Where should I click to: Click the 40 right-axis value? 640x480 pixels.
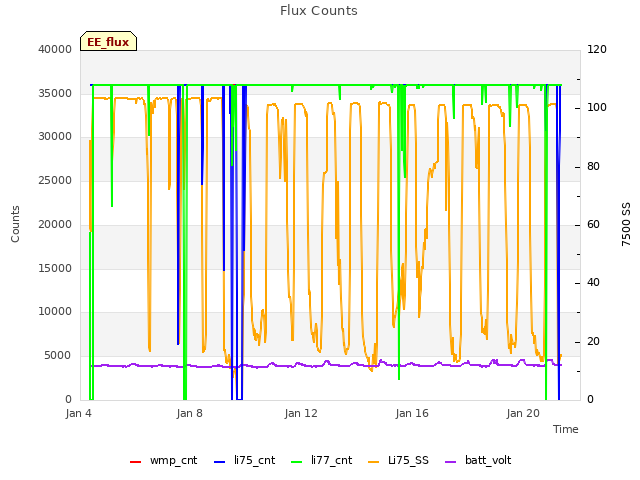click(593, 283)
